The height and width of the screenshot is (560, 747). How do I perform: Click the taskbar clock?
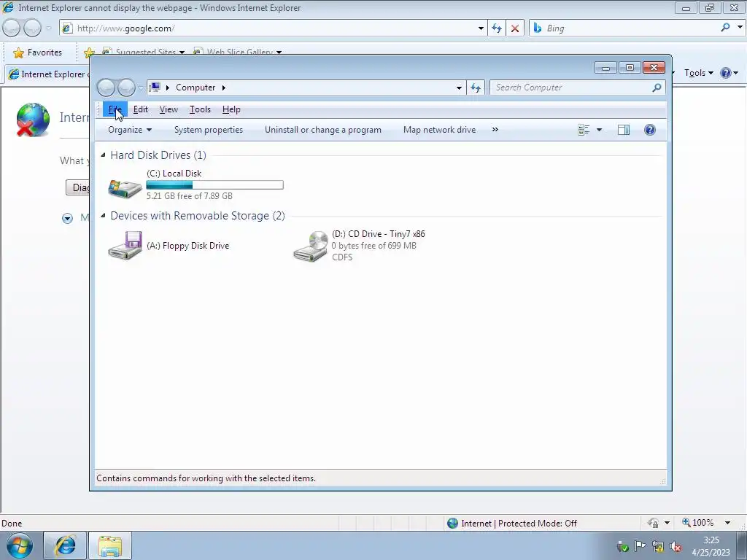click(711, 546)
